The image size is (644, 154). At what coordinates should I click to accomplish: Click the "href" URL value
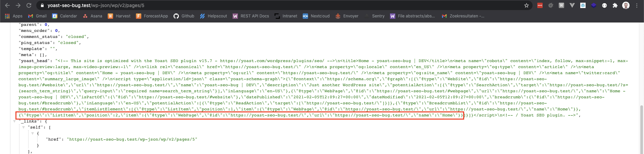(x=132, y=139)
